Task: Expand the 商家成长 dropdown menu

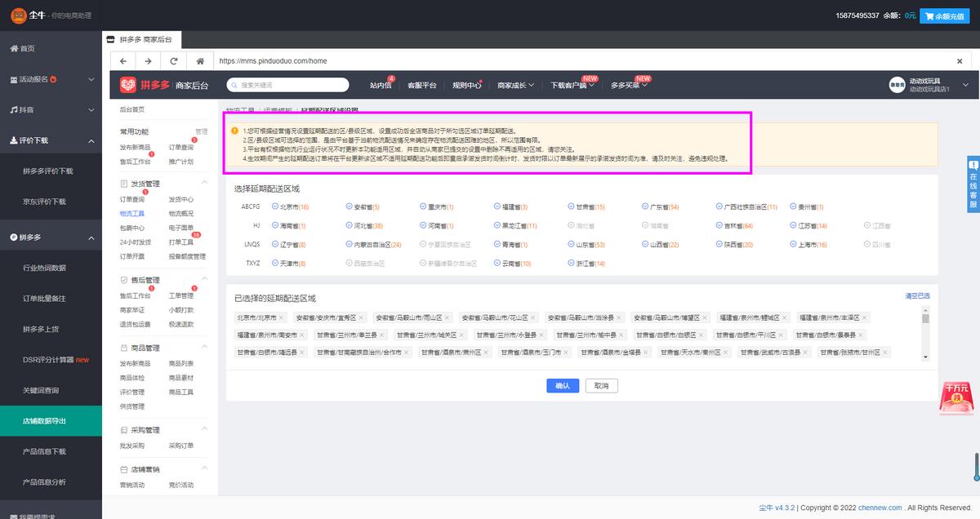Action: pos(515,85)
